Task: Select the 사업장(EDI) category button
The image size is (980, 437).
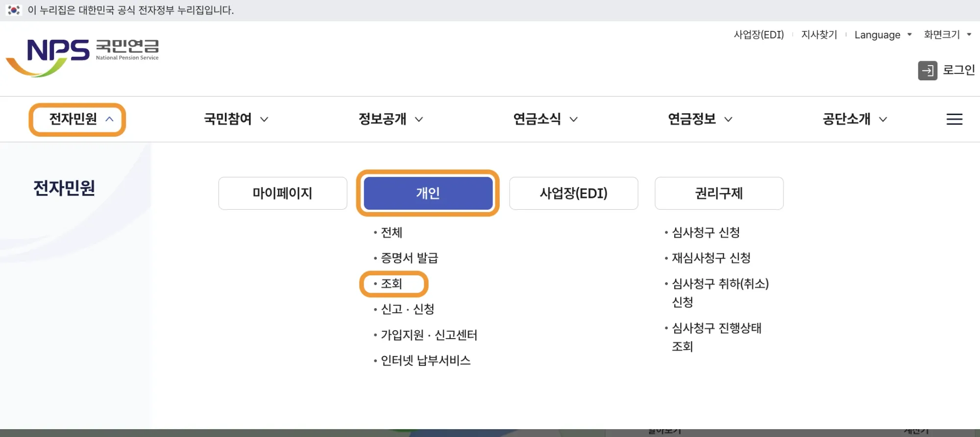Action: click(x=573, y=193)
